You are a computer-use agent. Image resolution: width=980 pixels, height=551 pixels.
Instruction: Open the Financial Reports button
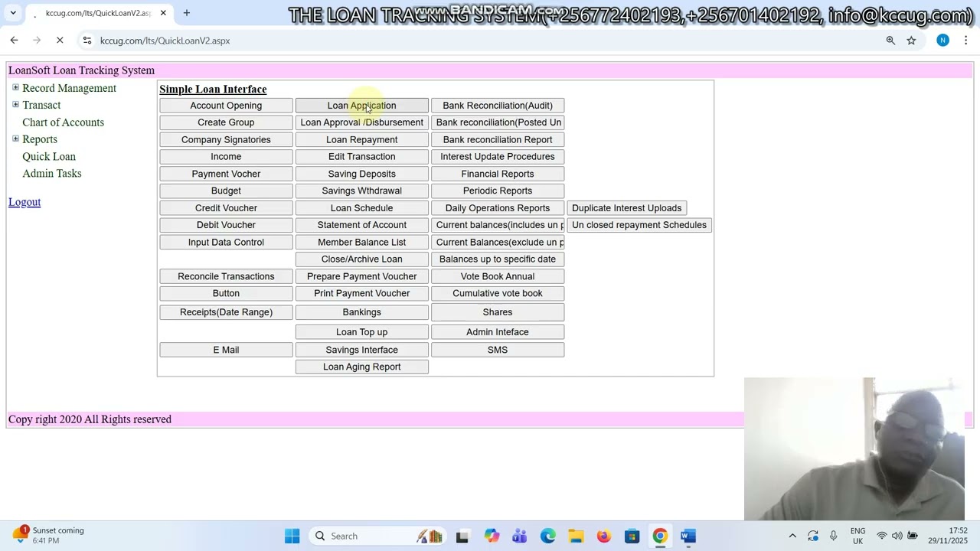[x=498, y=174]
